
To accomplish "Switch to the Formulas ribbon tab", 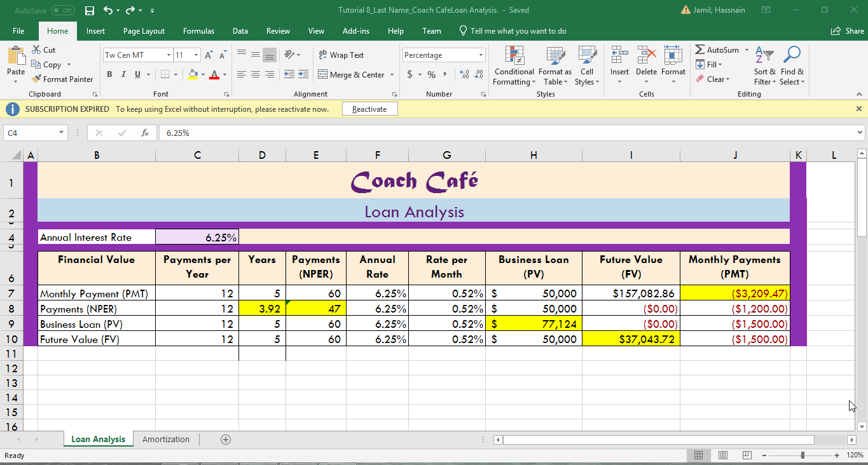I will (x=198, y=30).
